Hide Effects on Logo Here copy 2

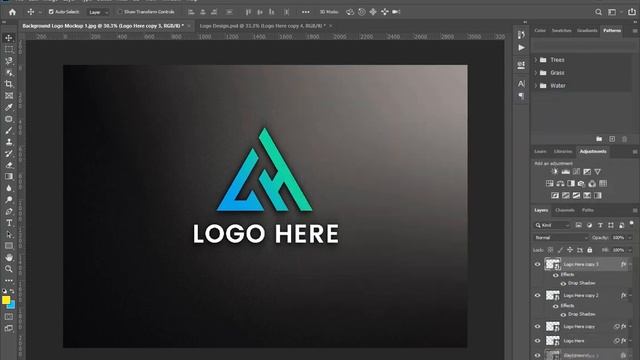click(x=556, y=306)
